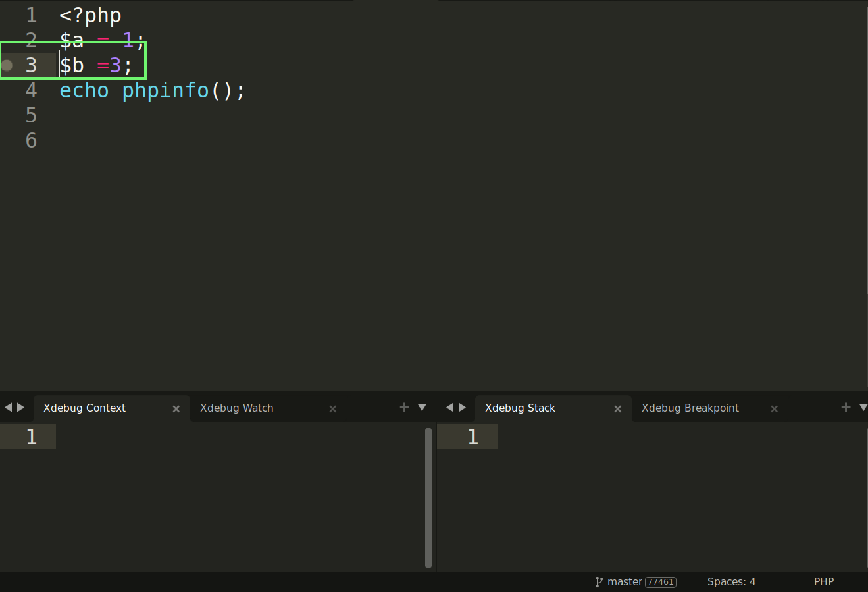Viewport: 868px width, 592px height.
Task: Click the 77461 git changes badge
Action: [661, 582]
